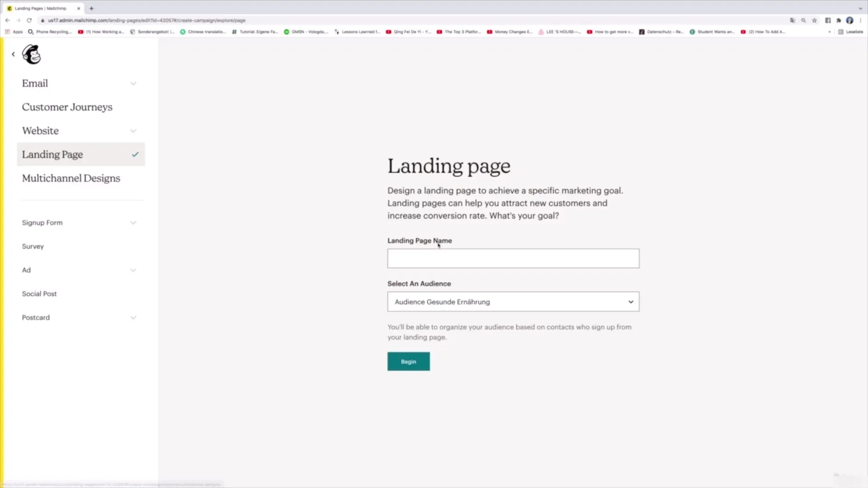The image size is (868, 488).
Task: Click the back navigation arrow icon
Action: 13,54
